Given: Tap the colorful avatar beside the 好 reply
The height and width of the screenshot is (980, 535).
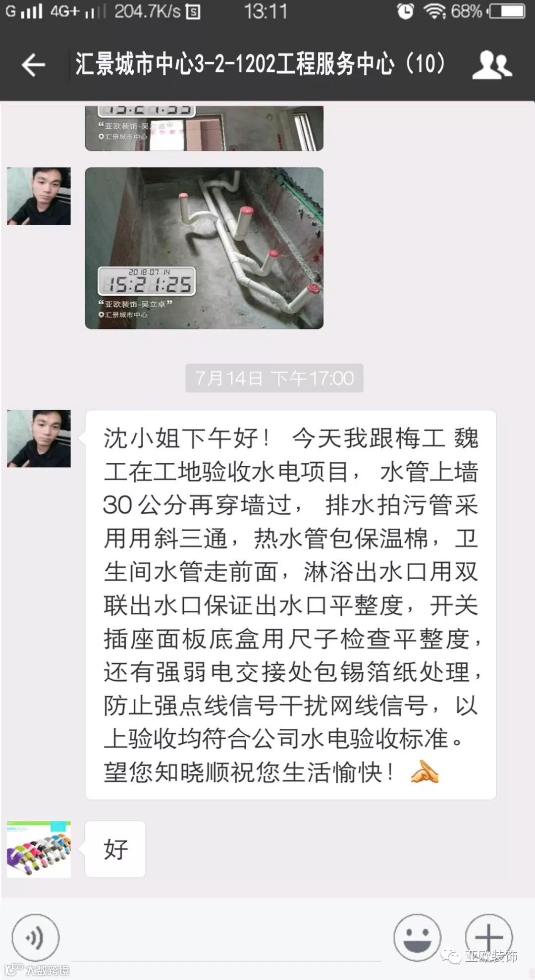Looking at the screenshot, I should point(39,849).
